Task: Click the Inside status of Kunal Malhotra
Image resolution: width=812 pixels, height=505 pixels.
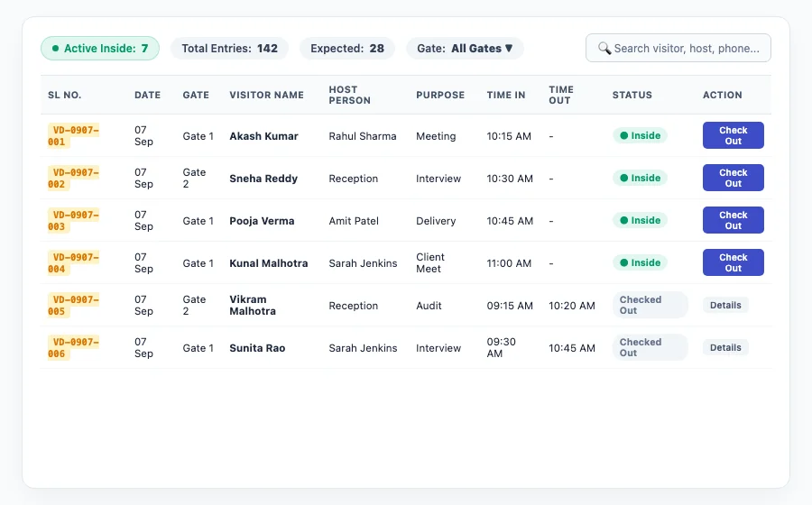Action: pyautogui.click(x=640, y=262)
